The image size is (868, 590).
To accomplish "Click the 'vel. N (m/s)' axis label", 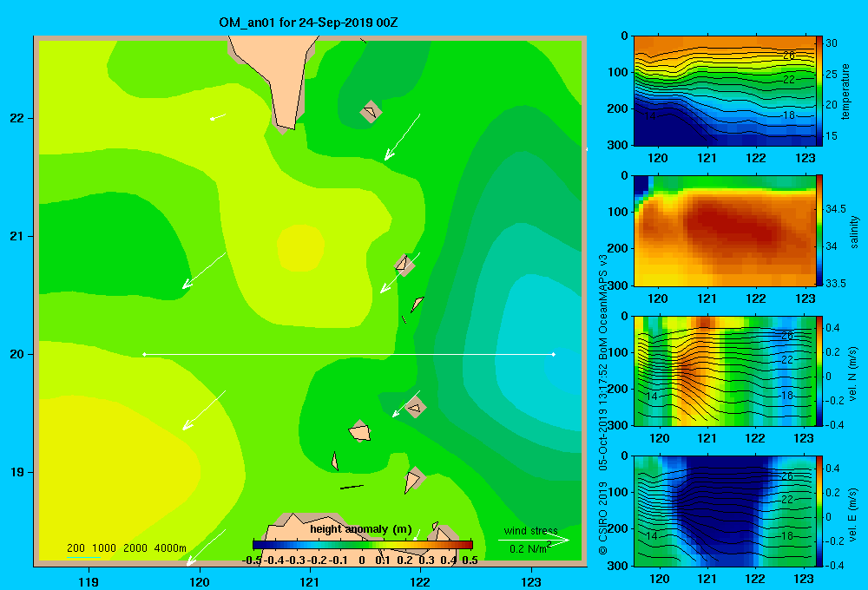I will (853, 374).
